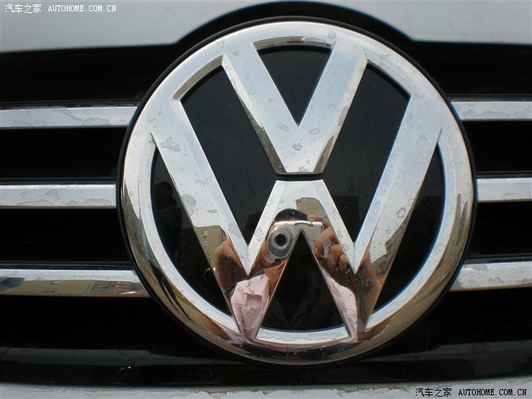
Task: Click the upper chrome grille bar on right
Action: (x=494, y=110)
